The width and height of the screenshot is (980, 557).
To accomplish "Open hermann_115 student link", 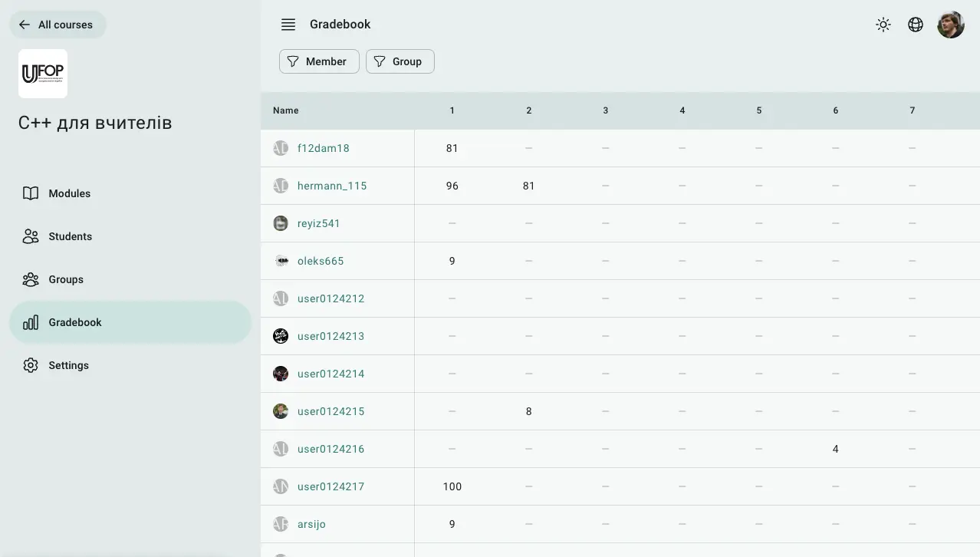I will [x=331, y=186].
